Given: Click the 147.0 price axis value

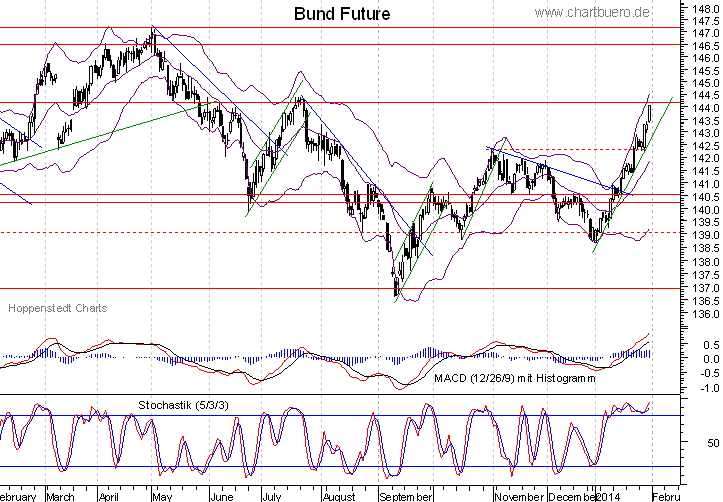Looking at the screenshot, I should click(x=705, y=33).
